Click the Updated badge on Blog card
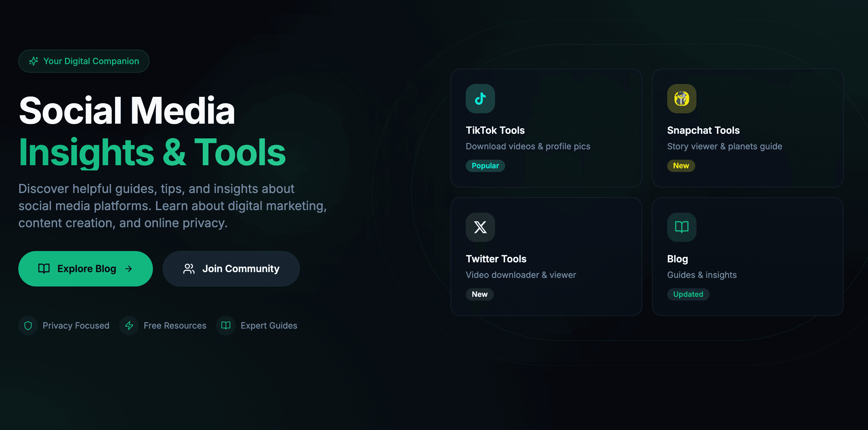The image size is (868, 430). click(688, 294)
